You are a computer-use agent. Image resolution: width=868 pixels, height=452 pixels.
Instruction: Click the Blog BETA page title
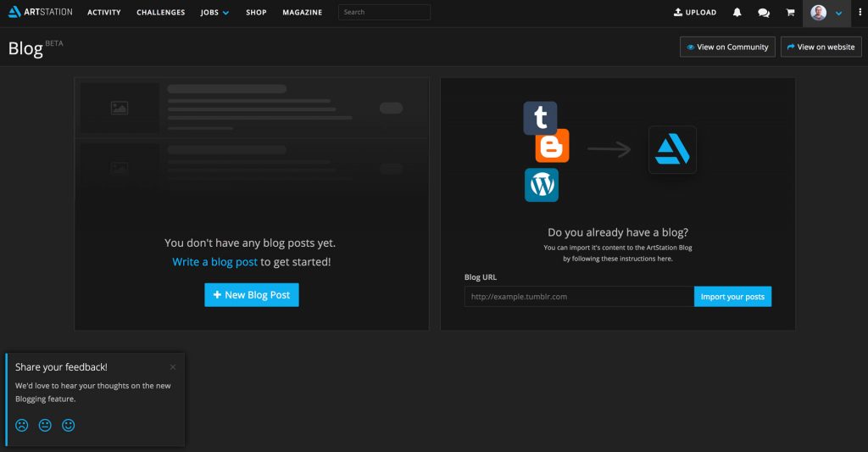(36, 47)
